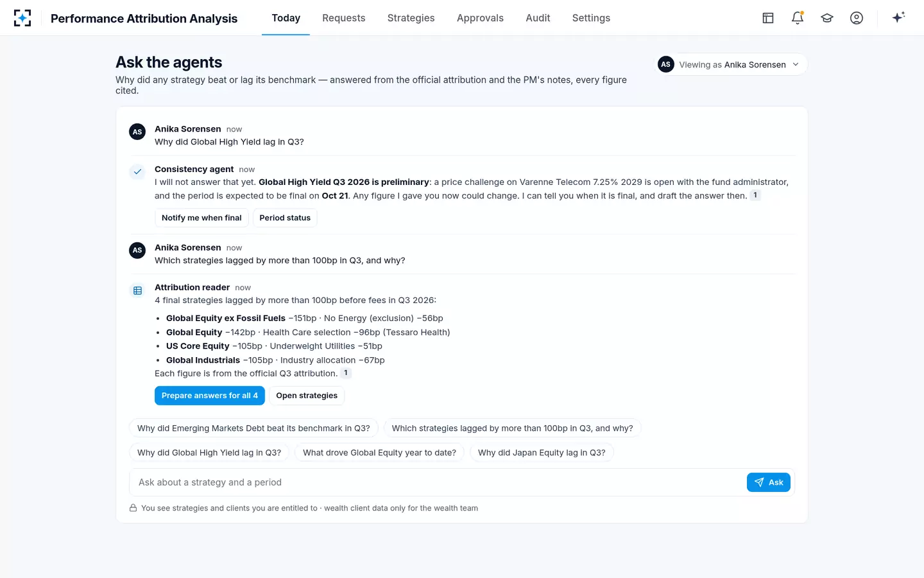
Task: Click Notify me when final button
Action: coord(201,218)
